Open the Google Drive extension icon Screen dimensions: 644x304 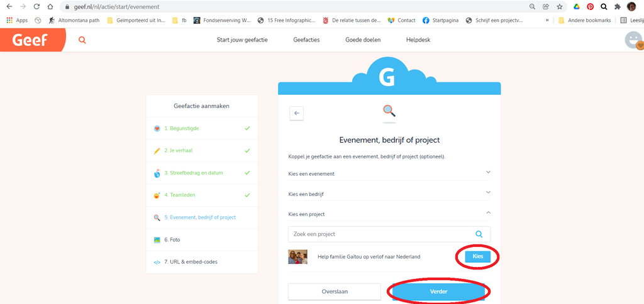tap(575, 6)
